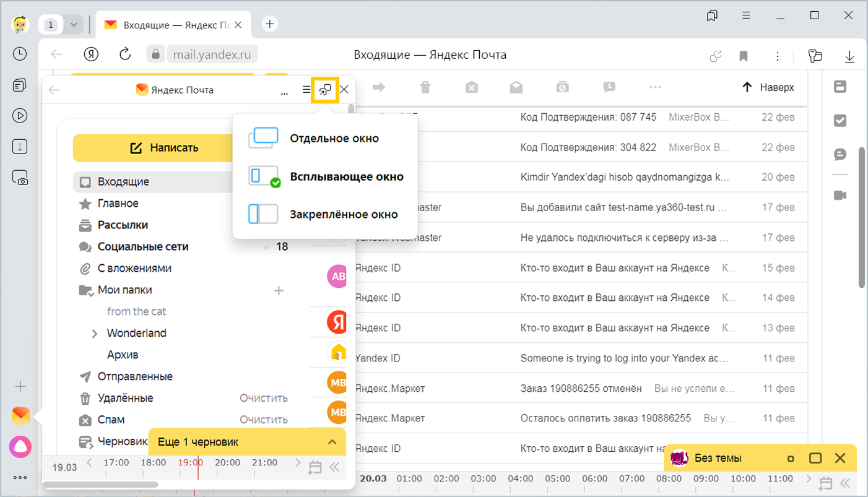
Task: Click the mail.yandex.ru address field
Action: coord(212,54)
